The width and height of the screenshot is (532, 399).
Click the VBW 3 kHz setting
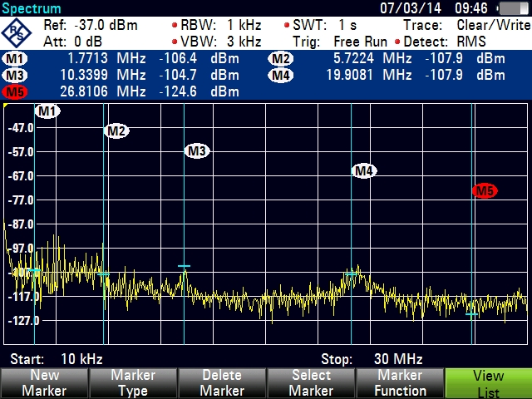(x=217, y=42)
